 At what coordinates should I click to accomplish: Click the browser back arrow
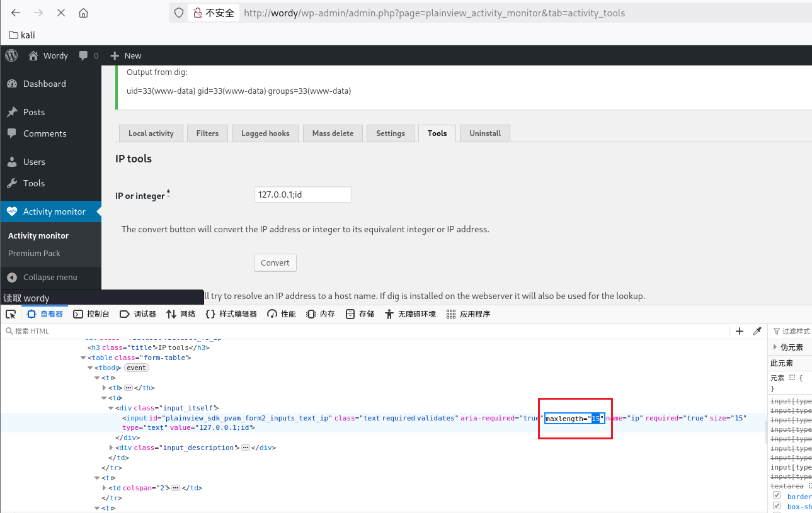(x=16, y=13)
